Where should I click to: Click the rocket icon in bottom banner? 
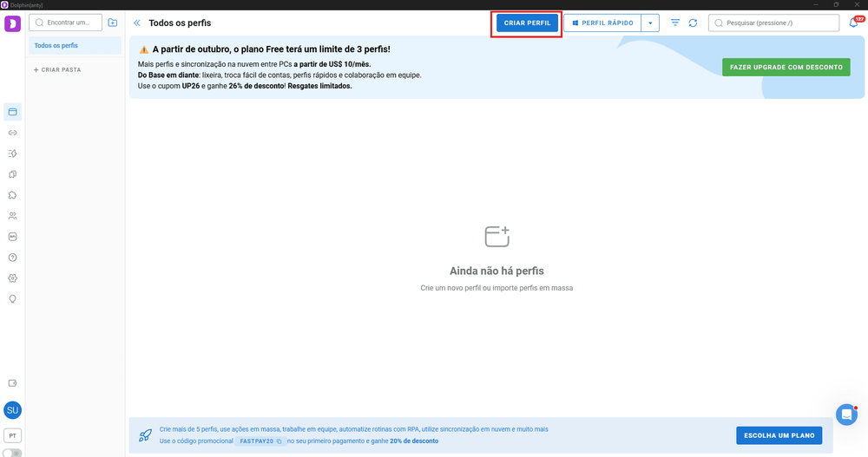click(x=145, y=435)
